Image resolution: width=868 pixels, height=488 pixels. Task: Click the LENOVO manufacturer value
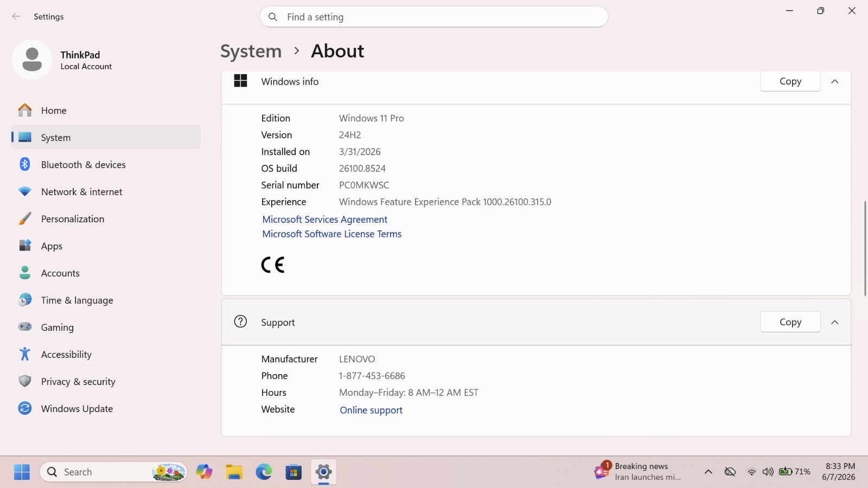coord(357,359)
